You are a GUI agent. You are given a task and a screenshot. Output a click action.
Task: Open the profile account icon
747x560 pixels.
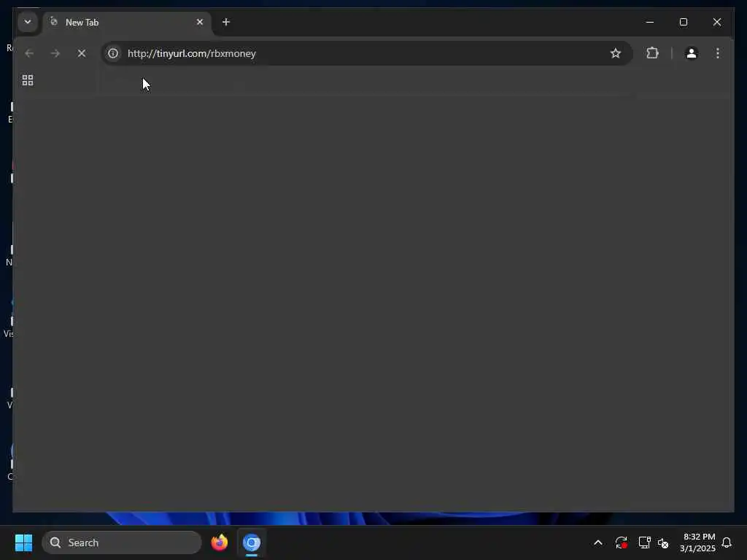click(x=692, y=53)
